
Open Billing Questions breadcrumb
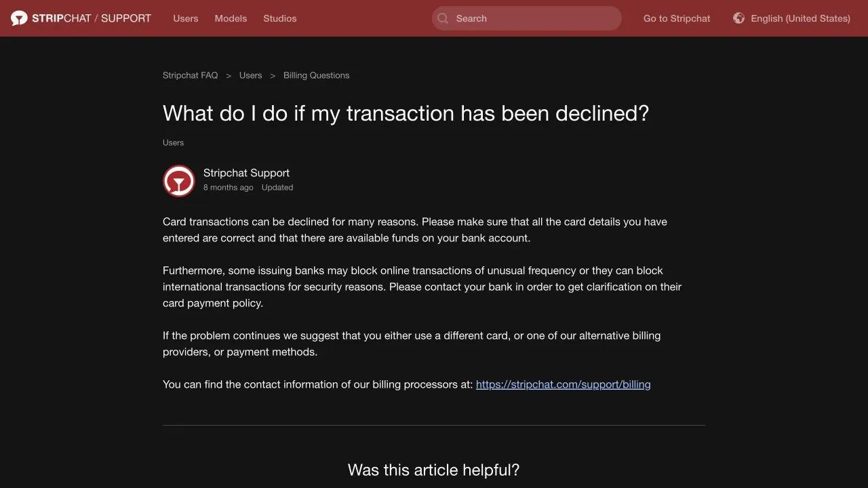click(317, 75)
